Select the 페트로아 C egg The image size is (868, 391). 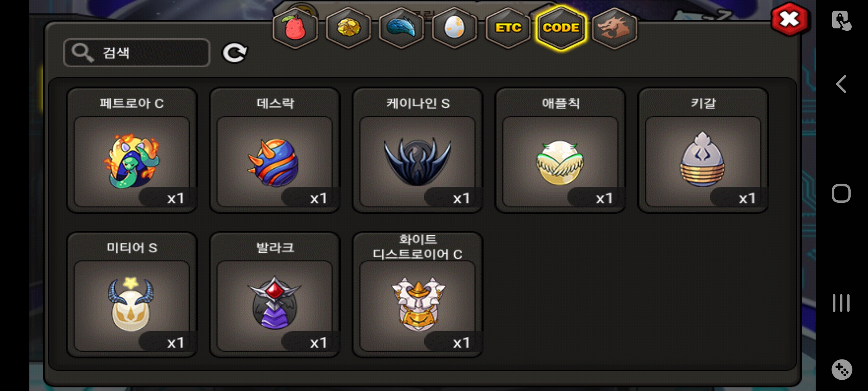(132, 150)
